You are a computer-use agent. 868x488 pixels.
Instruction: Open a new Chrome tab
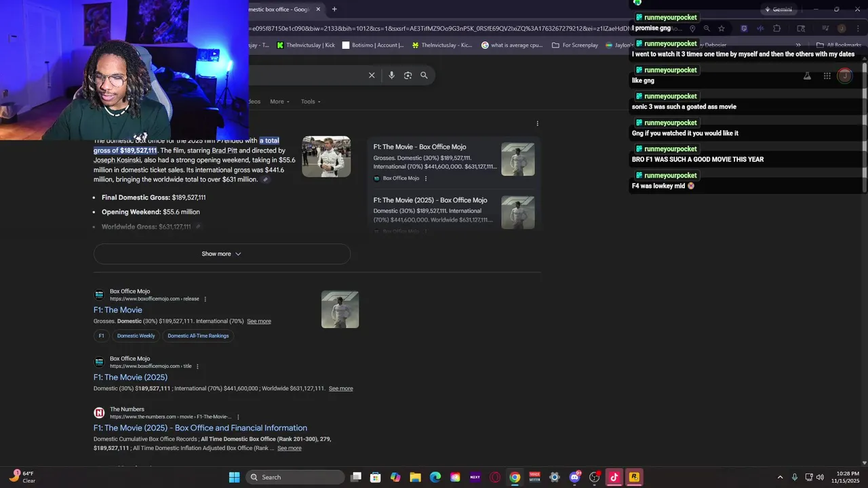334,9
